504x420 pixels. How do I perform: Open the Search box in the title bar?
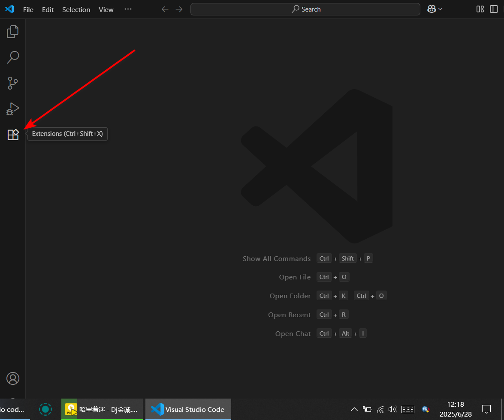305,9
